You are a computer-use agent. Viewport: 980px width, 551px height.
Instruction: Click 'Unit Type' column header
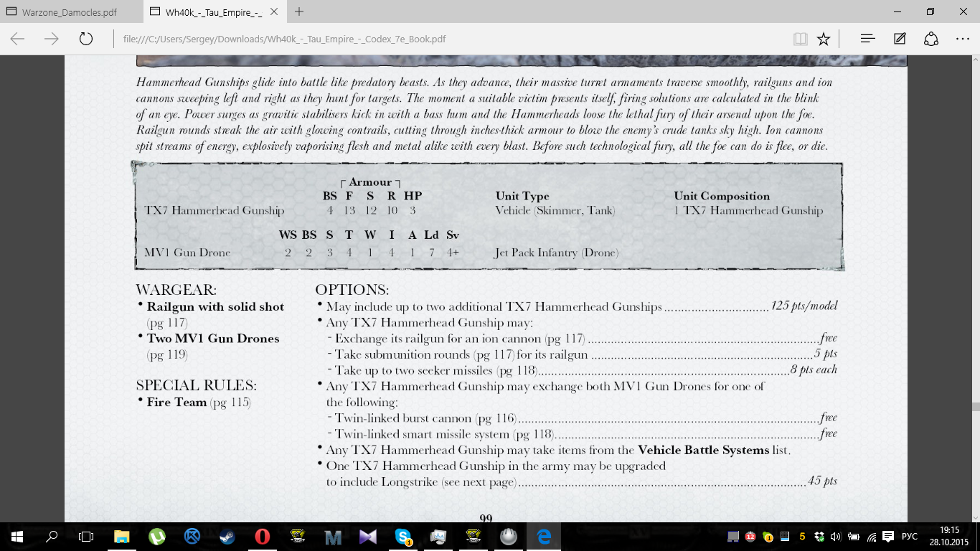point(522,196)
